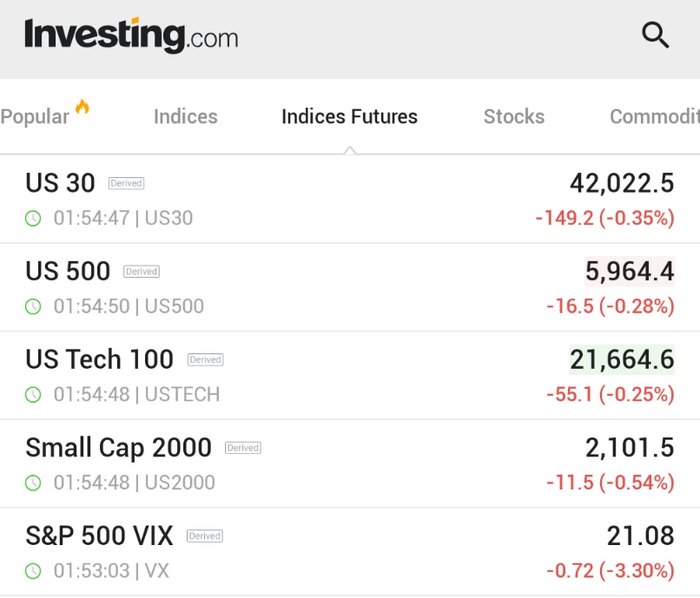Screen dimensions: 700x598
Task: Open the Small Cap 2000 link
Action: click(118, 448)
